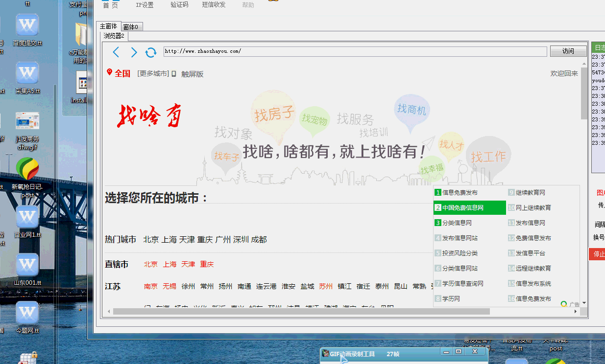
Task: Click the vertical scrollbar down arrow
Action: click(x=583, y=304)
